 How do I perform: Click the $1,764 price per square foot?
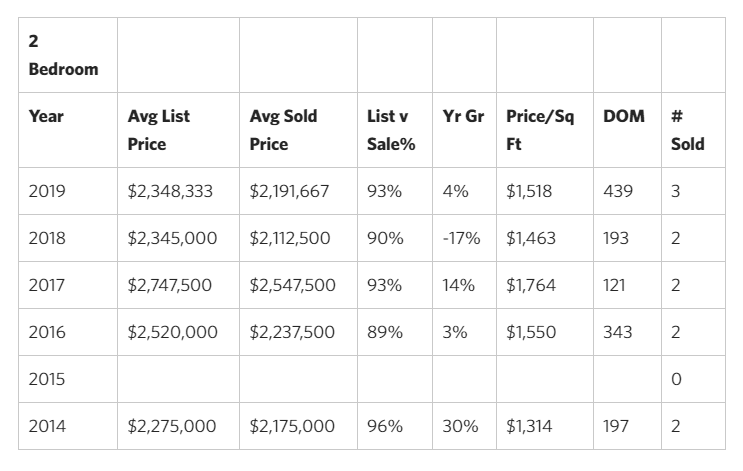tap(528, 285)
